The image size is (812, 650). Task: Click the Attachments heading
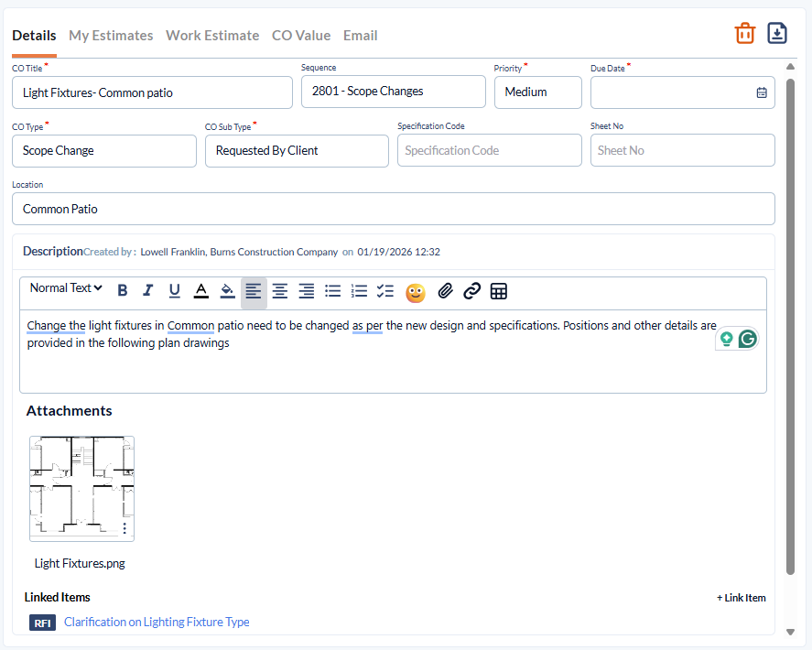tap(69, 411)
